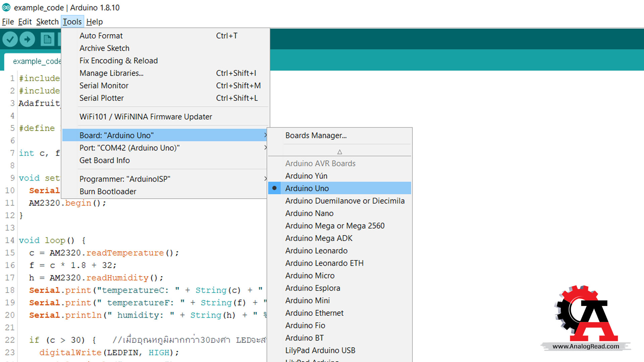
Task: Expand the Programmer: "ArduinoISP" submenu
Action: [x=165, y=179]
